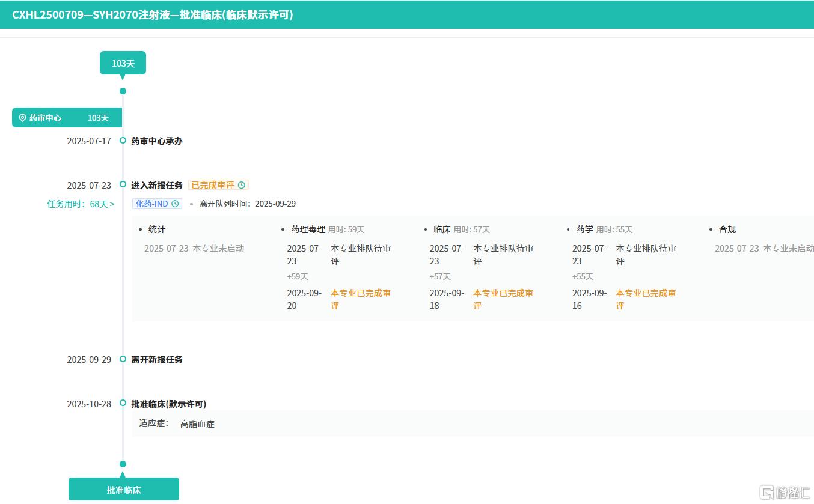This screenshot has height=504, width=814.
Task: Click the 2025-07-17 药审中心承办 timeline node
Action: coord(123,141)
